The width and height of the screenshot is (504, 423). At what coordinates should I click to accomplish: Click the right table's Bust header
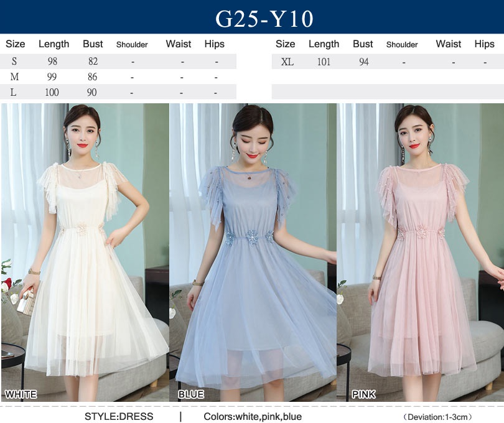point(363,44)
